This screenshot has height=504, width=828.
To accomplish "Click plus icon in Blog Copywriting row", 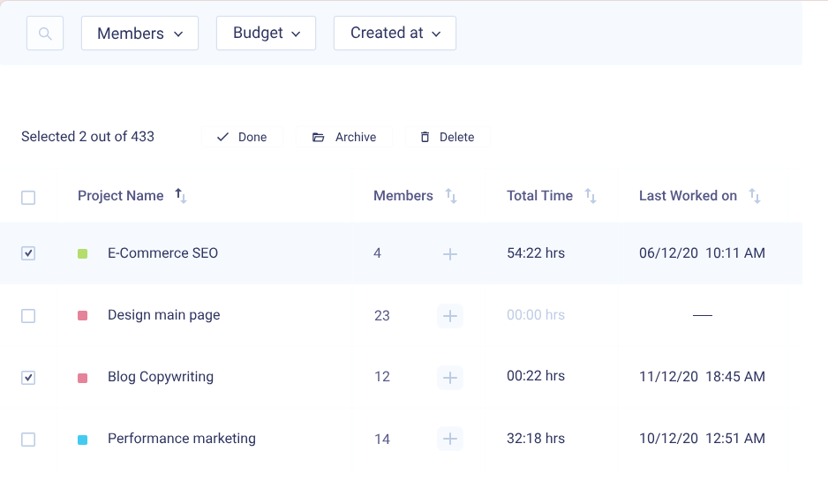I will coord(450,378).
